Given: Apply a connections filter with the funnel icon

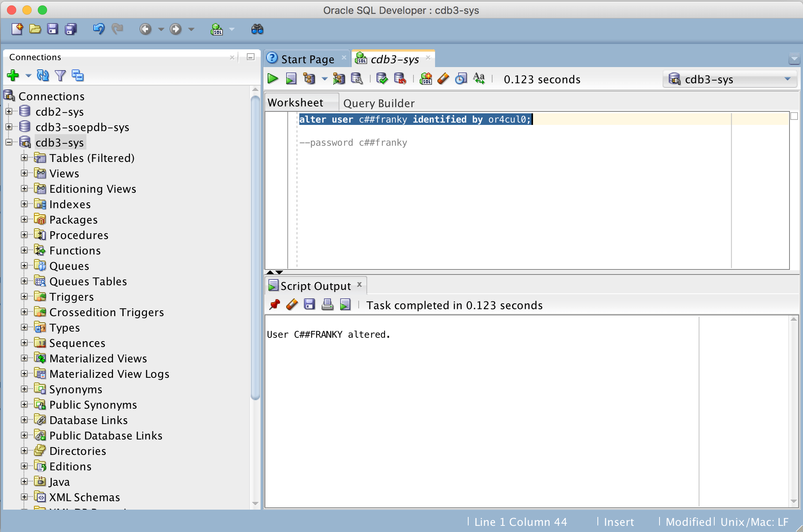Looking at the screenshot, I should [x=61, y=76].
